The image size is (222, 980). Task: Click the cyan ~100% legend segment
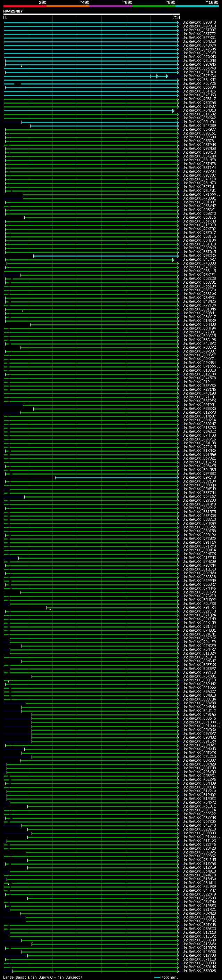[x=197, y=6]
